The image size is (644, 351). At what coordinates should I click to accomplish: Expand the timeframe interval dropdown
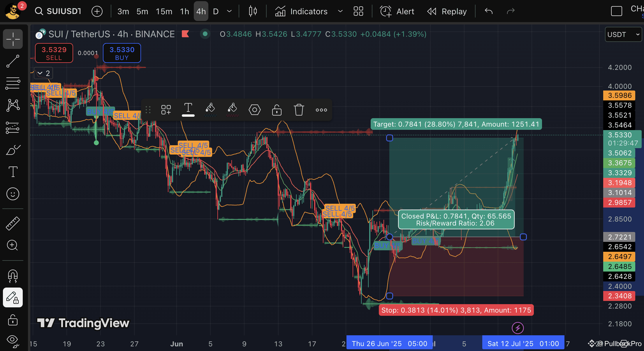tap(229, 11)
